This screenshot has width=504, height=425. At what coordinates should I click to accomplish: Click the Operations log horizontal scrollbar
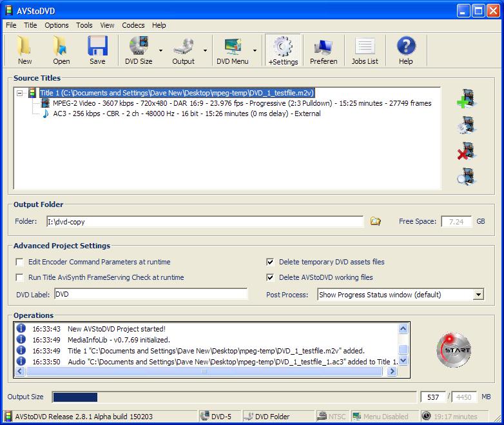point(206,371)
